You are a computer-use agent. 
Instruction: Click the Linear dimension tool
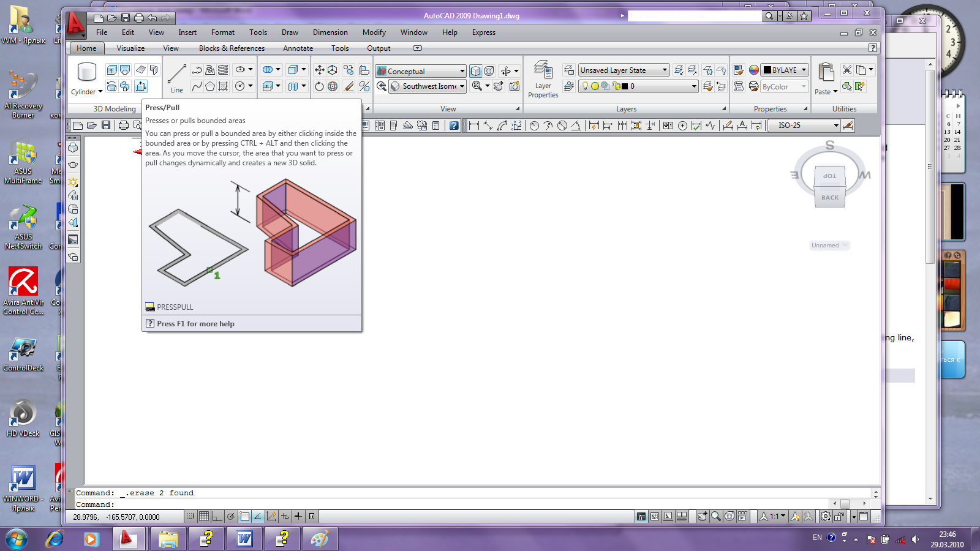[x=473, y=126]
